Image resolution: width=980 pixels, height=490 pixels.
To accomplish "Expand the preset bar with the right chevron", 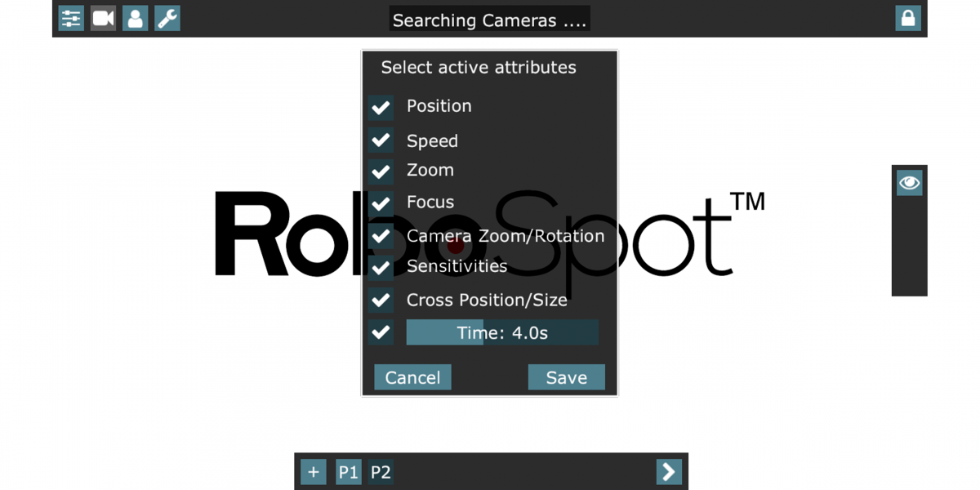I will click(x=668, y=471).
